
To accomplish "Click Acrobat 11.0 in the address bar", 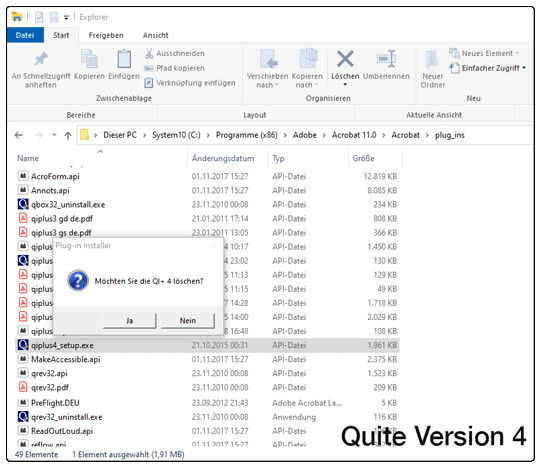I will 354,135.
